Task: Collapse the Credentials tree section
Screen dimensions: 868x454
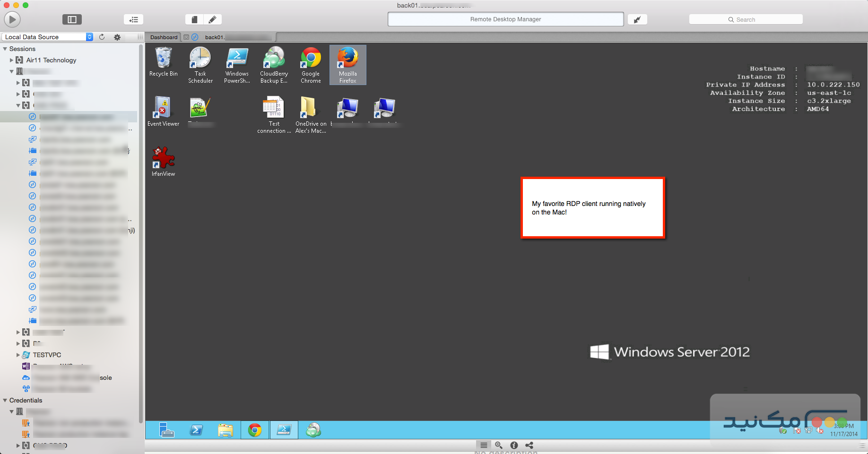Action: tap(5, 400)
